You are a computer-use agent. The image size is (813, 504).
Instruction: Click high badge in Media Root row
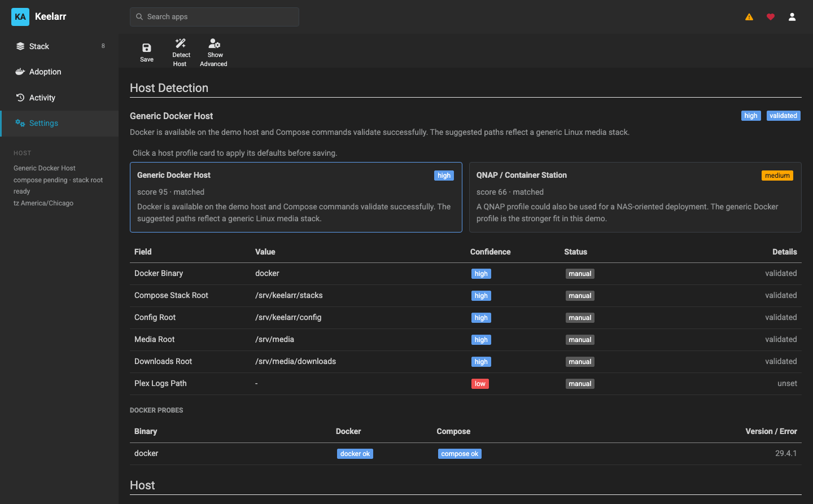coord(481,340)
